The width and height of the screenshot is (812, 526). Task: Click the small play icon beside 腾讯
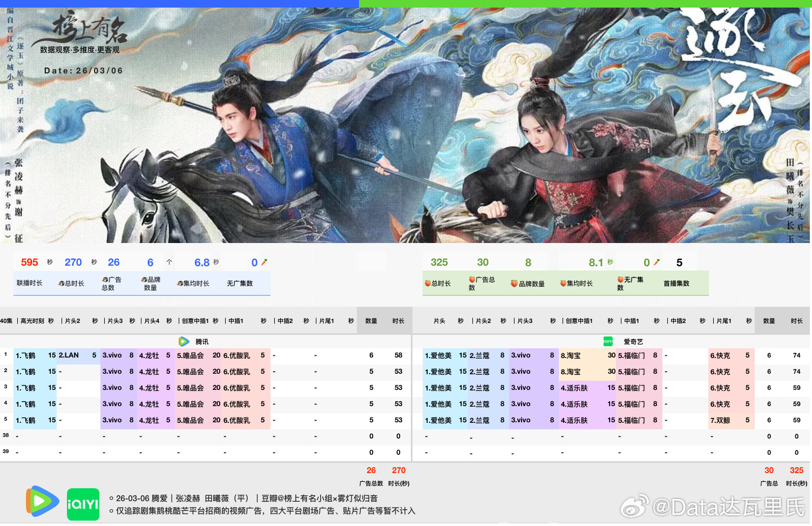[x=184, y=341]
